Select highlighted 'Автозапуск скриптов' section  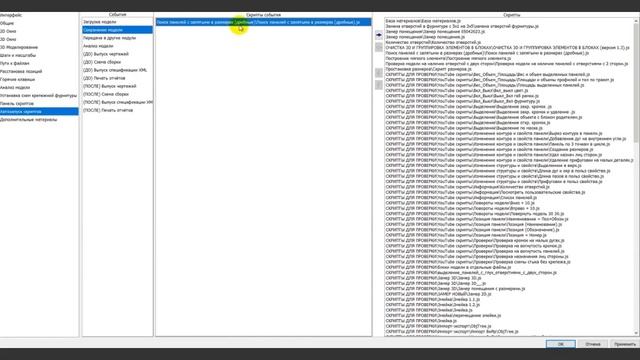[x=39, y=111]
